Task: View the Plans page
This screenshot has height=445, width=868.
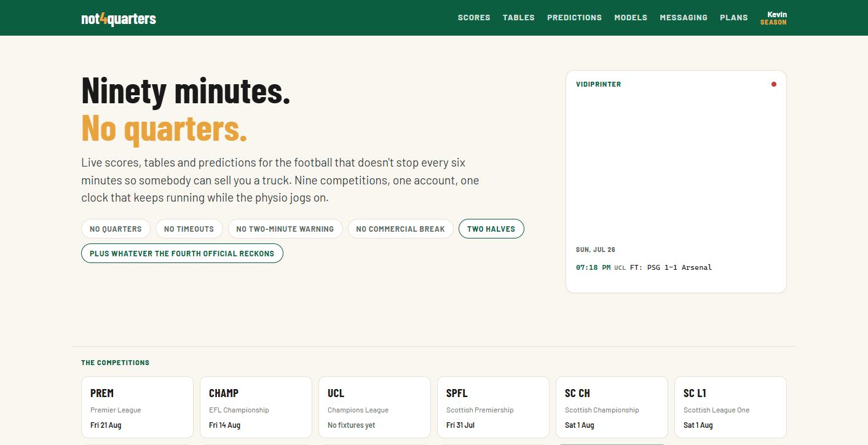Action: coord(734,17)
